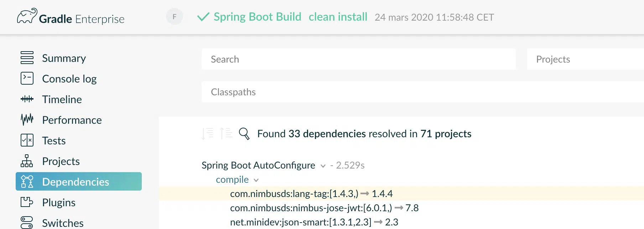Go to the Tests section
Viewport: 644px width, 229px height.
click(54, 140)
